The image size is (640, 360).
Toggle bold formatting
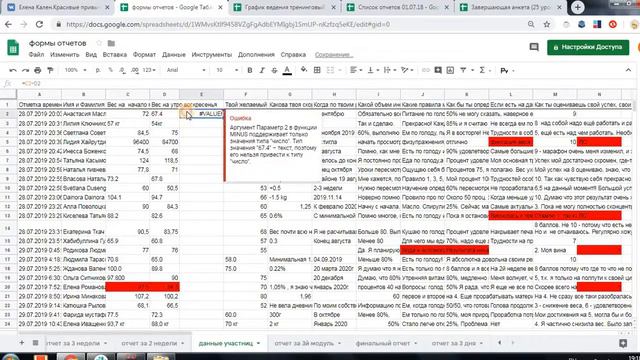point(250,70)
